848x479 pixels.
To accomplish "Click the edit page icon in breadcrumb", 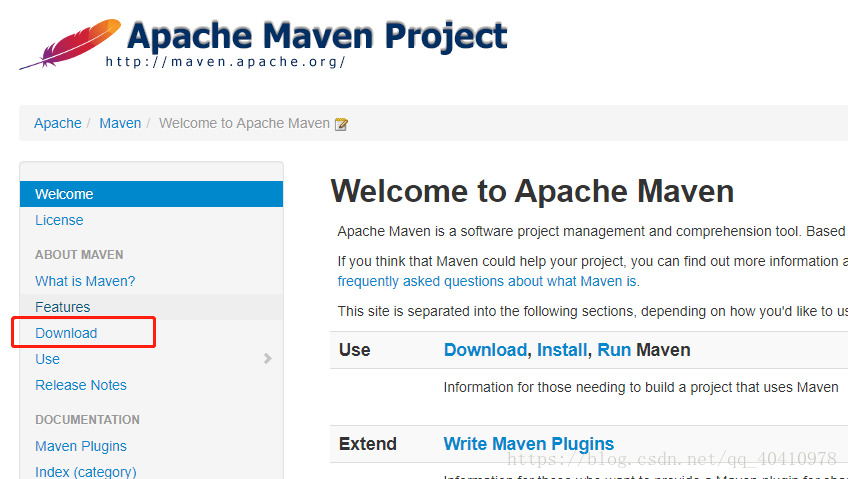I will click(x=341, y=124).
